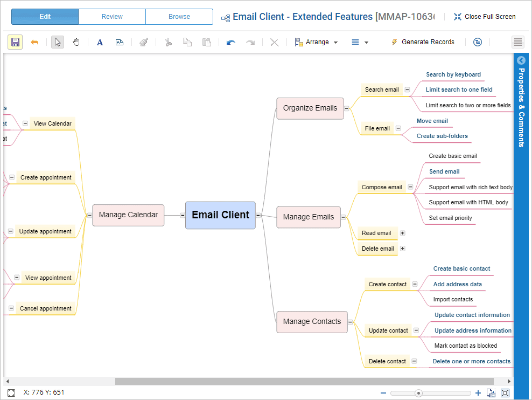
Task: Open the line style dropdown menu
Action: tap(360, 42)
